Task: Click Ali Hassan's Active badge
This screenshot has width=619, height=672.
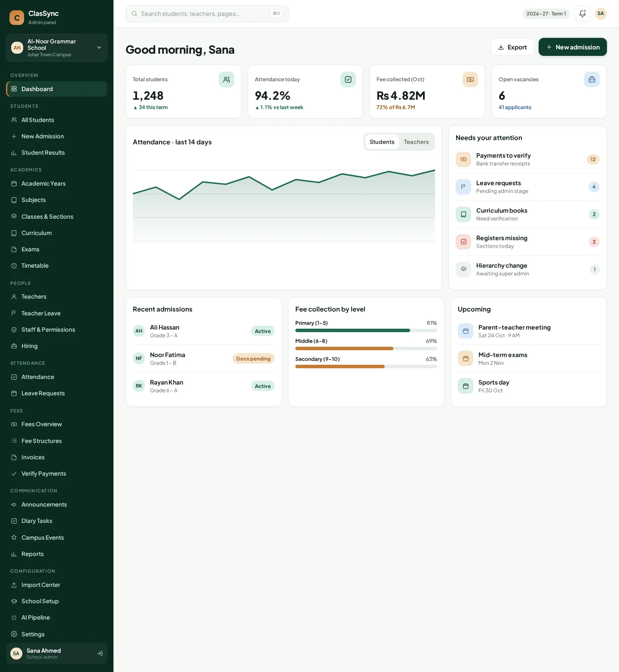Action: coord(263,331)
